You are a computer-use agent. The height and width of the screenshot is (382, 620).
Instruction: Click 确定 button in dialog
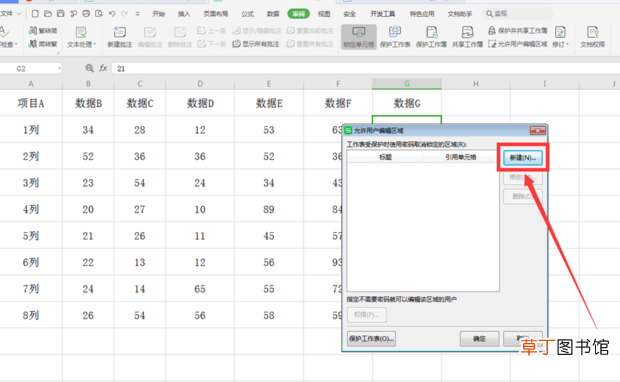click(x=479, y=339)
